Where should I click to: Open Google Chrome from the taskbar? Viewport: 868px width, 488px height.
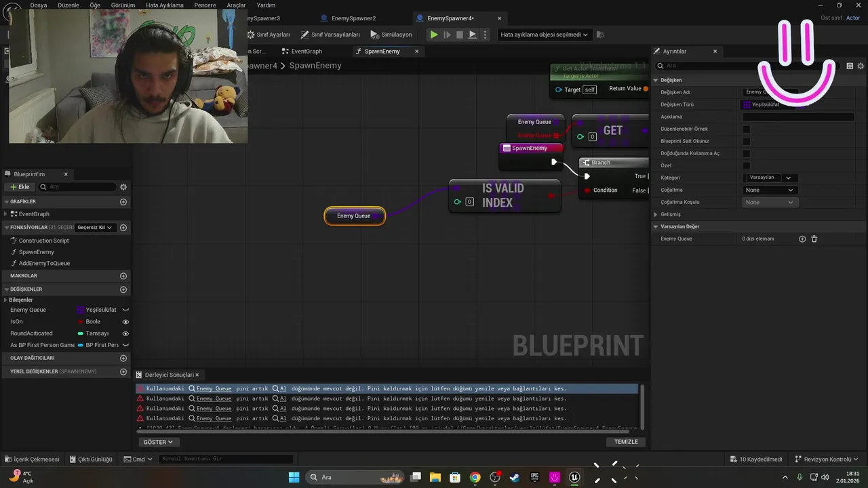click(475, 477)
